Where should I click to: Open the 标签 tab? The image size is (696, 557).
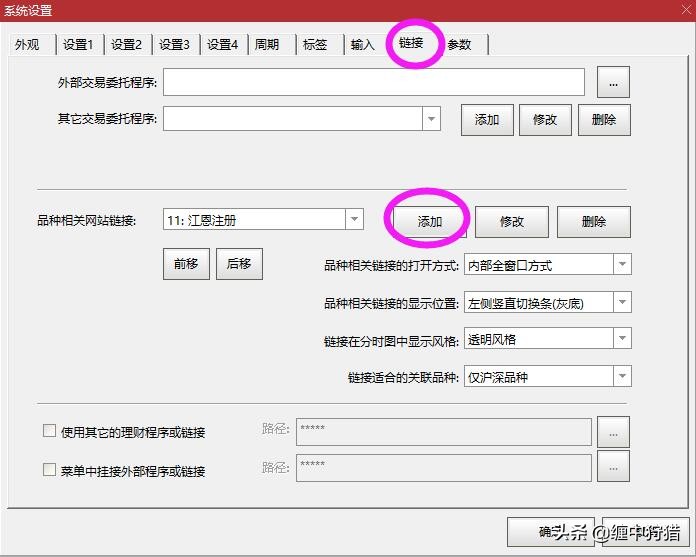pos(319,44)
